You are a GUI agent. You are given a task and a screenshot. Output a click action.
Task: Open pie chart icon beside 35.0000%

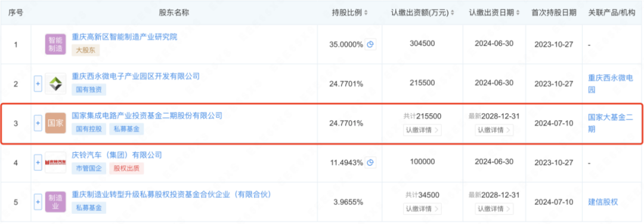pos(371,44)
